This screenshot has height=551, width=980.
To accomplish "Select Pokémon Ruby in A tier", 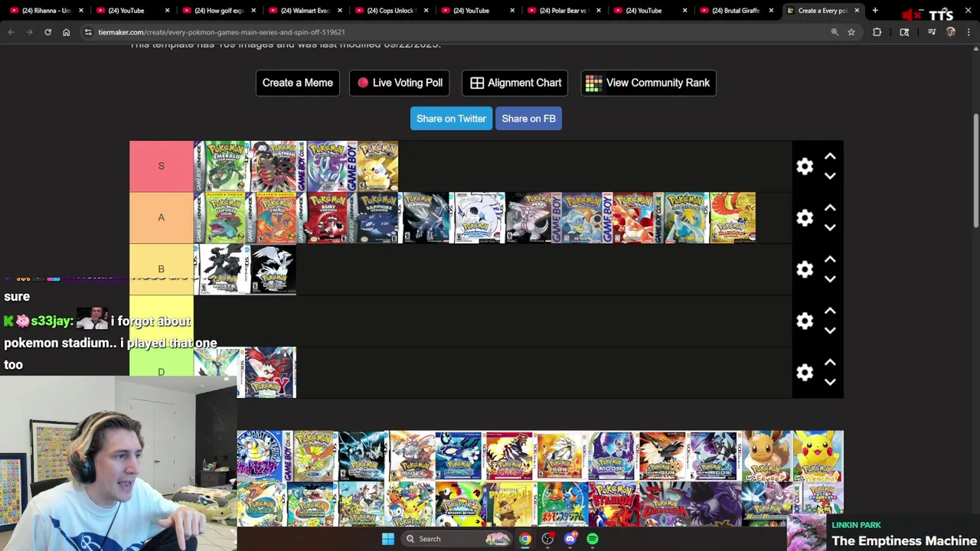I will point(322,218).
